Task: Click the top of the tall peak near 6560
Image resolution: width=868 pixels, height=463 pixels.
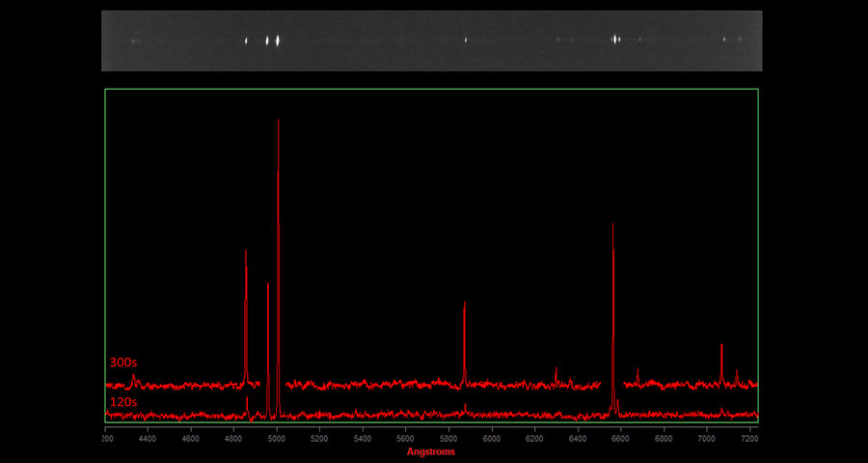Action: 613,225
